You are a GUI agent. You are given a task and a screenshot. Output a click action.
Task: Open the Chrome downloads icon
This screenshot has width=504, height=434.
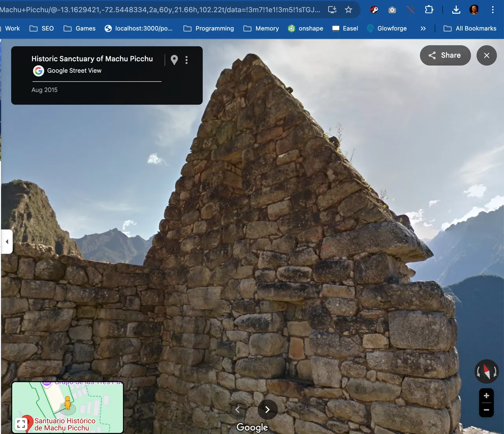click(456, 9)
